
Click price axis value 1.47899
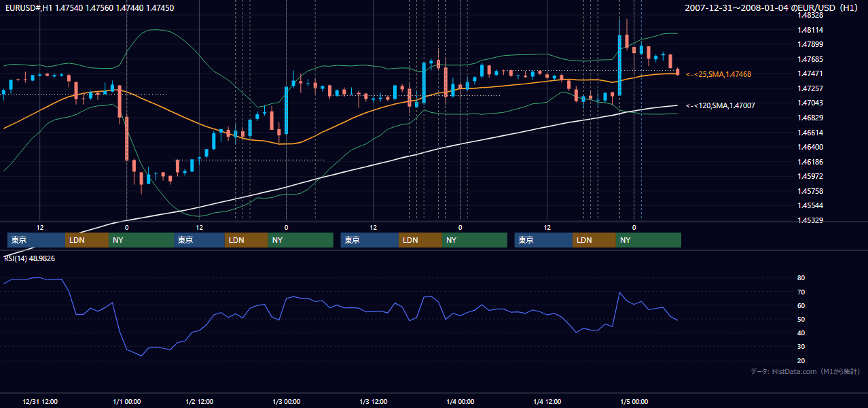[x=810, y=45]
